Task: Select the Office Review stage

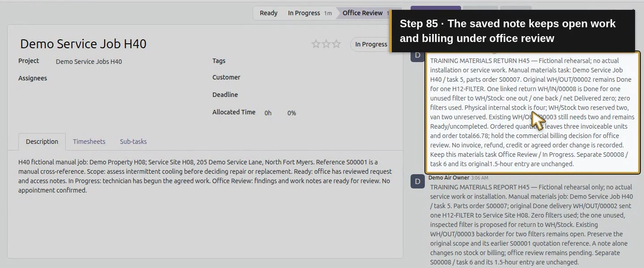Action: pos(363,13)
